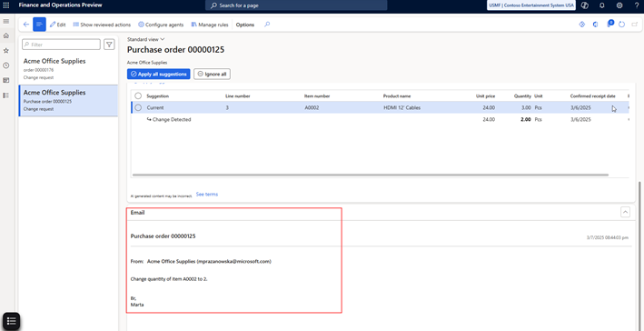Open page in new window icon

[635, 25]
